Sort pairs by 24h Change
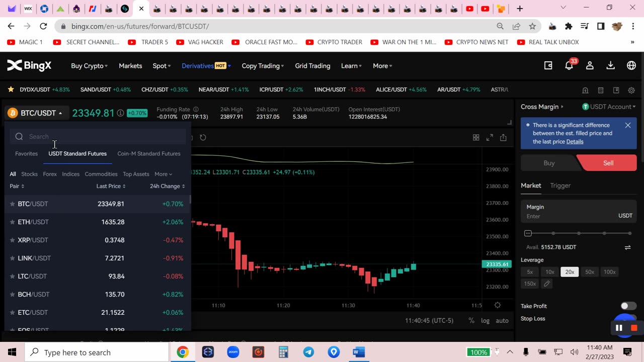The image size is (644, 362). coord(167,186)
